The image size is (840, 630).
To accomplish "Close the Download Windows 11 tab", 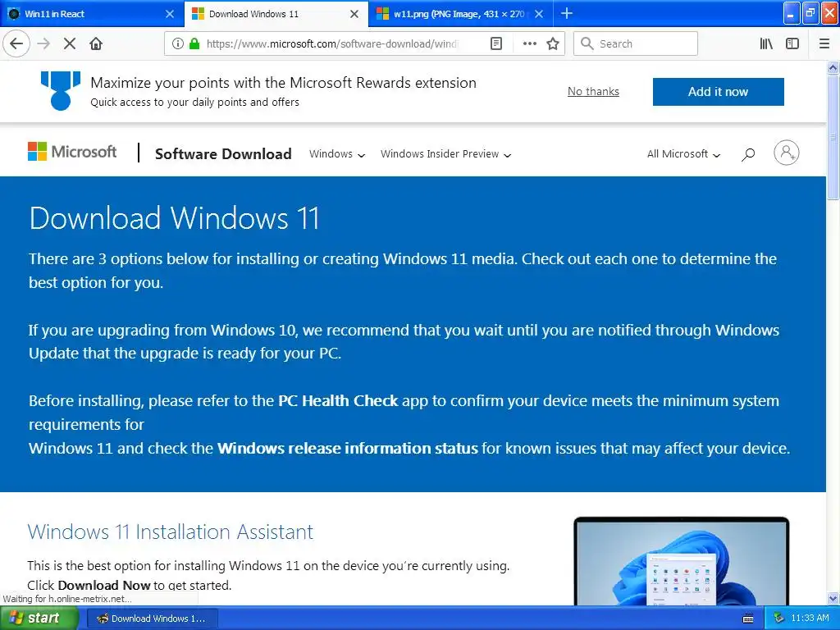I will [354, 14].
